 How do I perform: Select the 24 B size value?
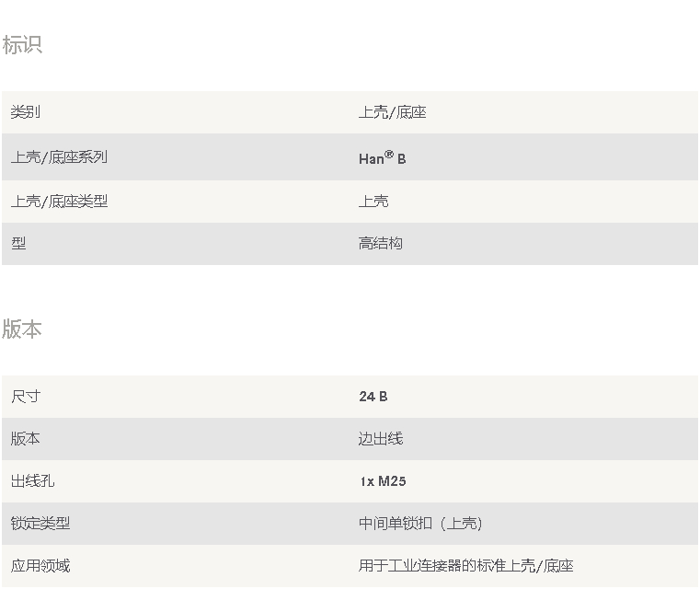pyautogui.click(x=373, y=397)
